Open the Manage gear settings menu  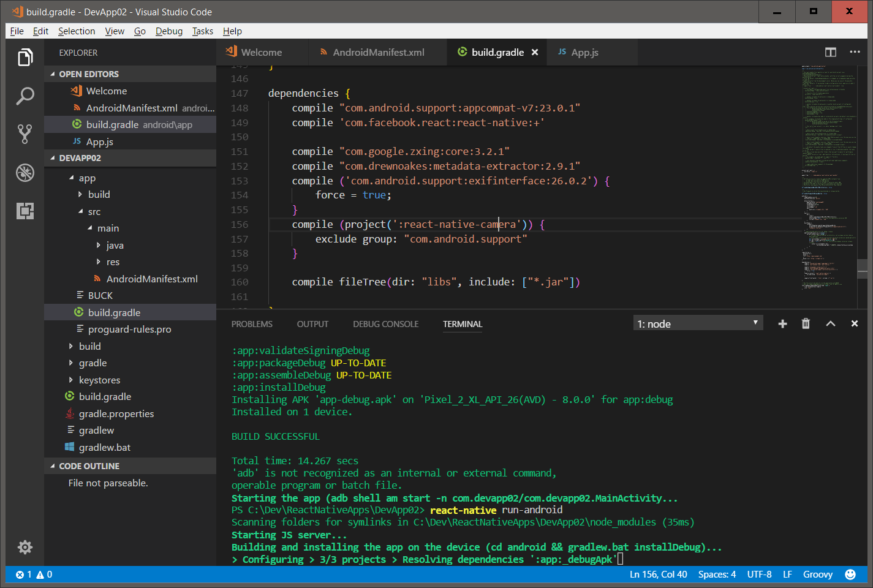(x=25, y=547)
